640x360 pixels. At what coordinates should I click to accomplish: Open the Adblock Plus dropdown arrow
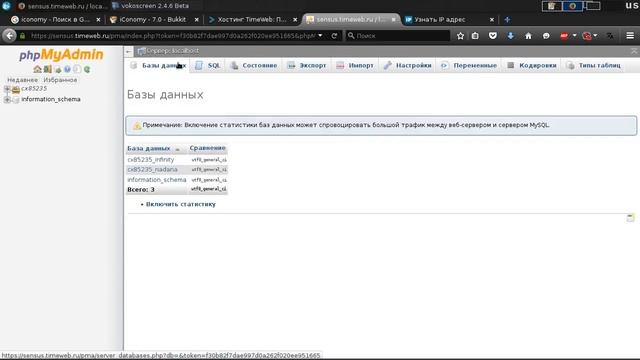click(574, 36)
